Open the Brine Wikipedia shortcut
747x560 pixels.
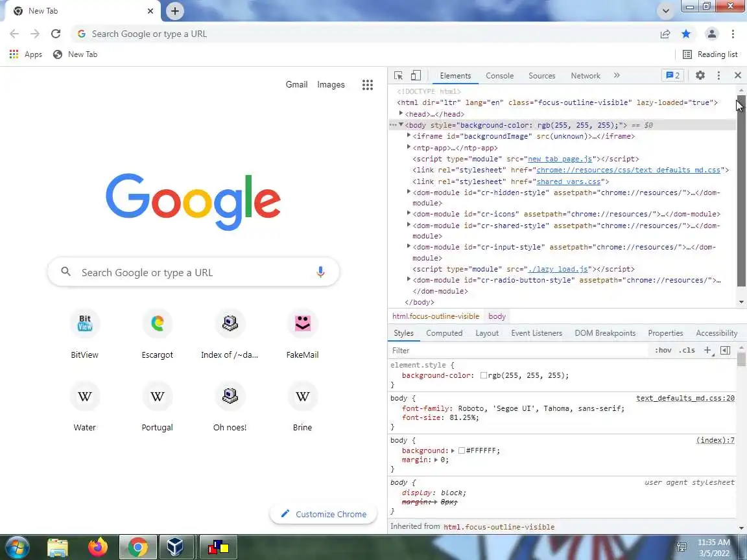click(303, 406)
